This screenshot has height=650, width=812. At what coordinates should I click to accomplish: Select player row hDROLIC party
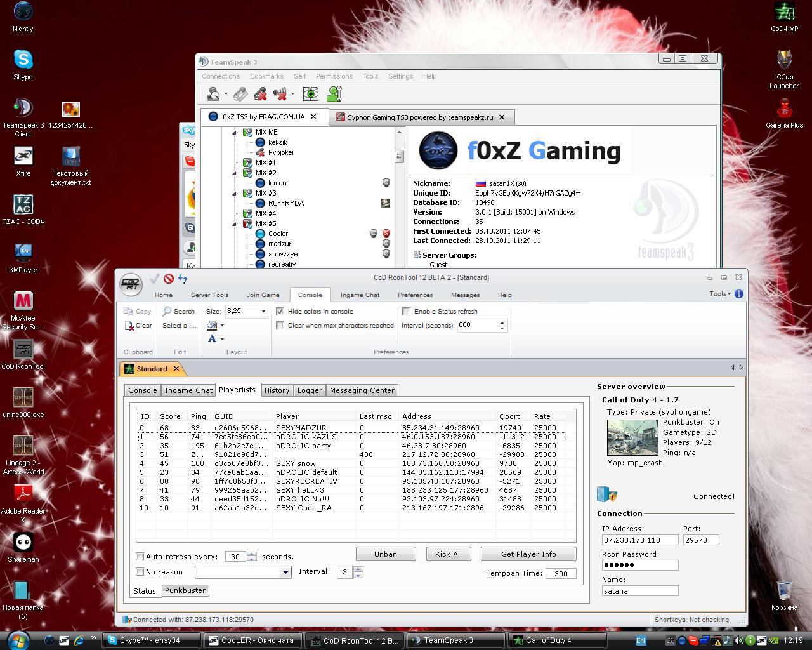350,446
